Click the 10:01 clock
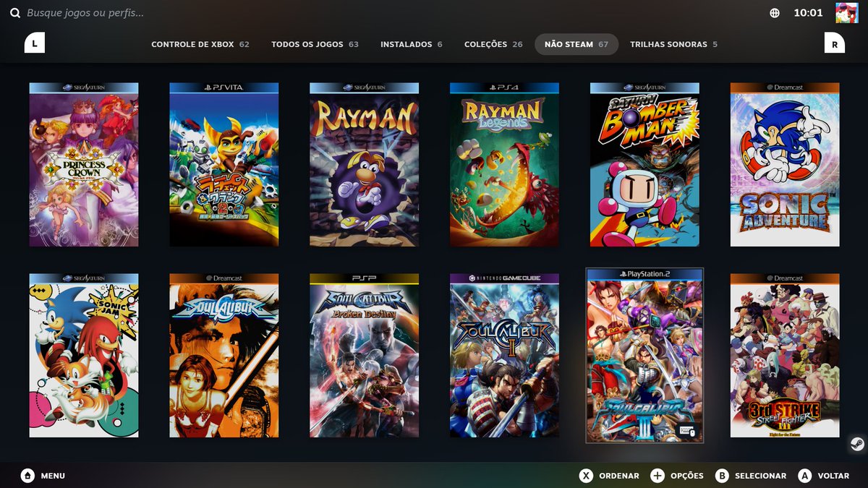This screenshot has height=488, width=868. point(808,13)
